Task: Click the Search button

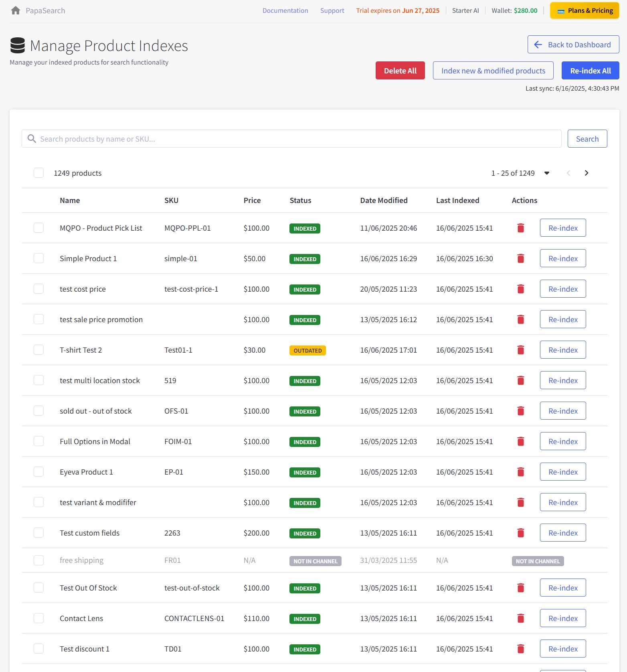Action: tap(587, 139)
